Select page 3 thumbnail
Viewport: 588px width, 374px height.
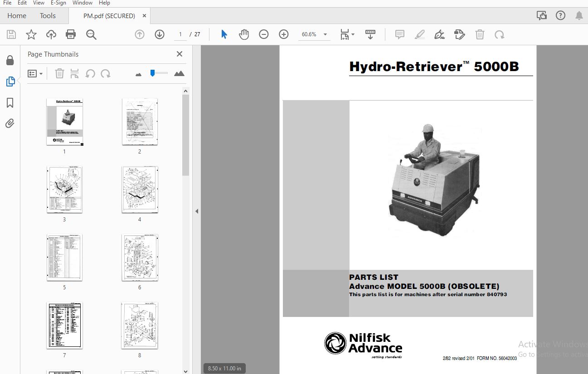tap(64, 190)
